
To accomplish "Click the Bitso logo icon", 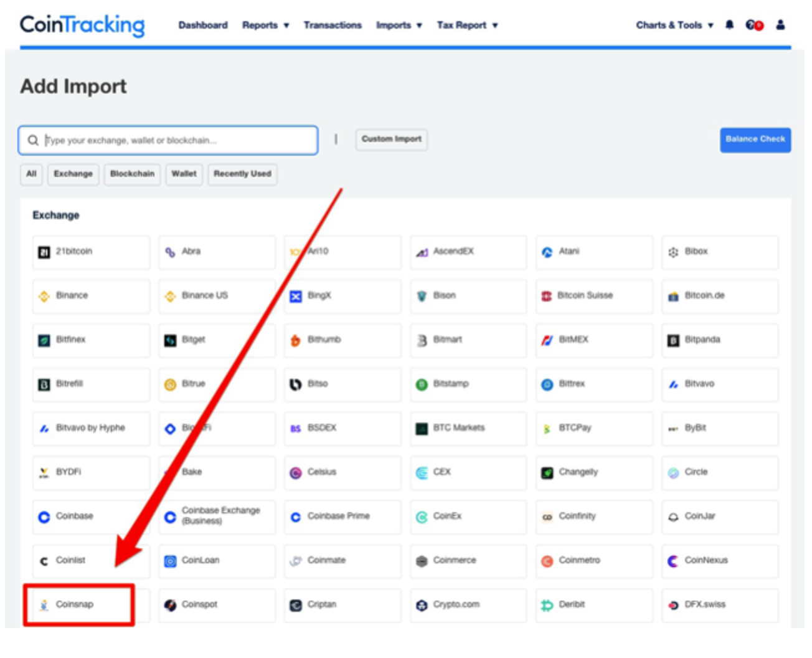I will (296, 385).
